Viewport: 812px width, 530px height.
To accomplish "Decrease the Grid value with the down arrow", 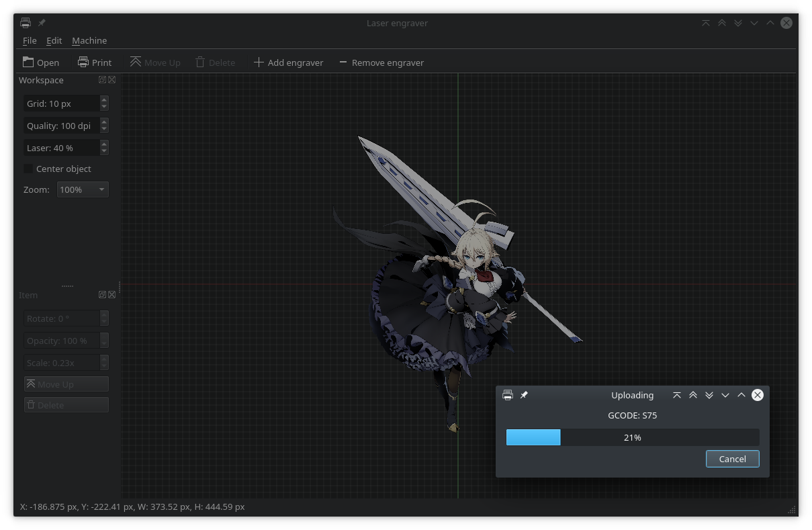I will 104,107.
